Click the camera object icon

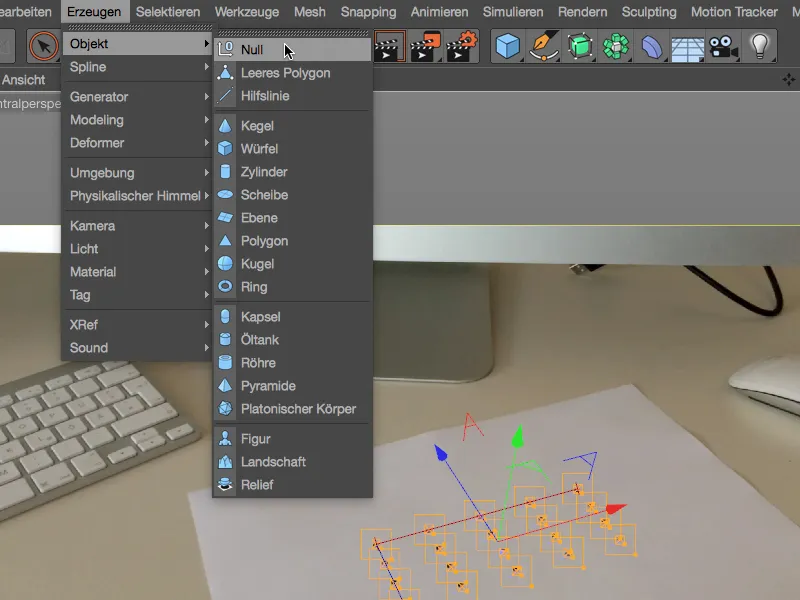[723, 47]
